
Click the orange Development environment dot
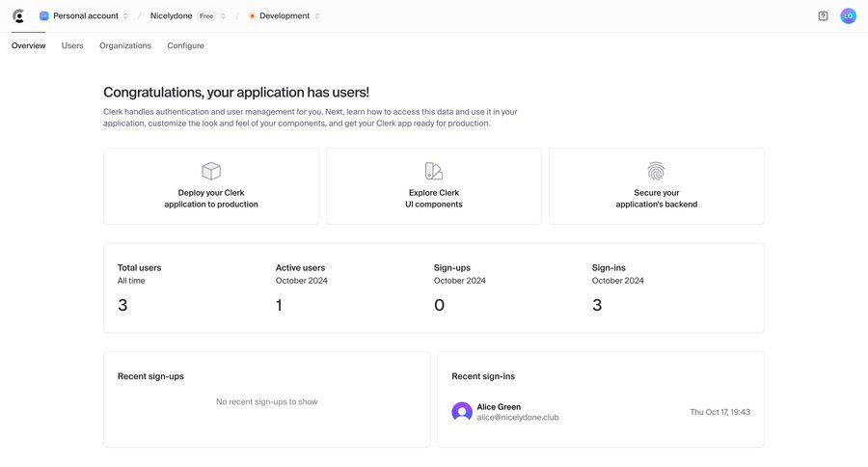click(252, 16)
